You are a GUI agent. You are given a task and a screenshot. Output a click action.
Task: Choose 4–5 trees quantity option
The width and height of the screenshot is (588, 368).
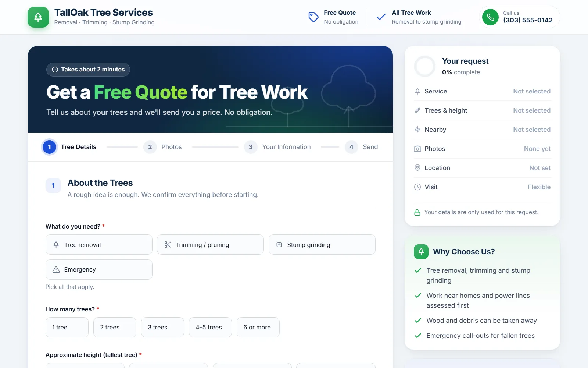pos(210,327)
